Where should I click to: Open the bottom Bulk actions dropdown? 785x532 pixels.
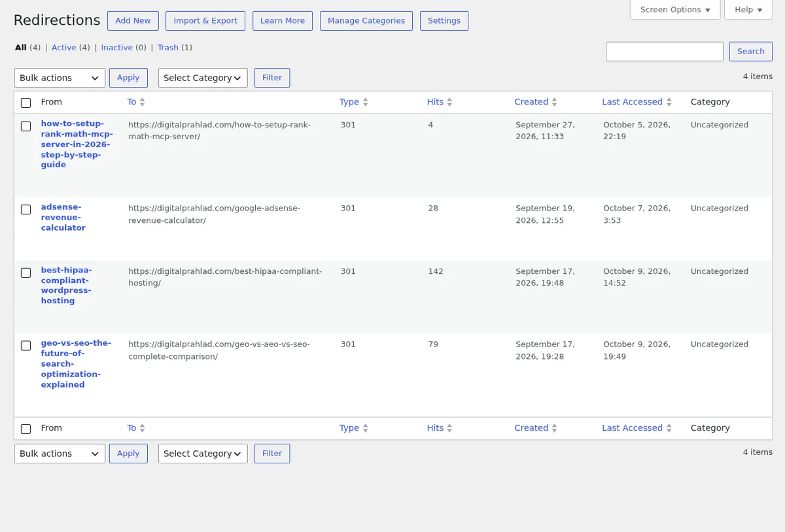(60, 454)
